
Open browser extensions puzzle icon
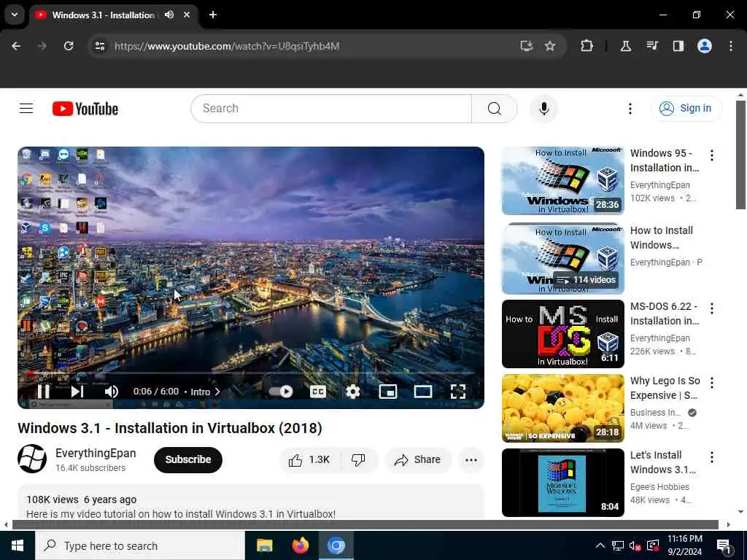click(587, 46)
